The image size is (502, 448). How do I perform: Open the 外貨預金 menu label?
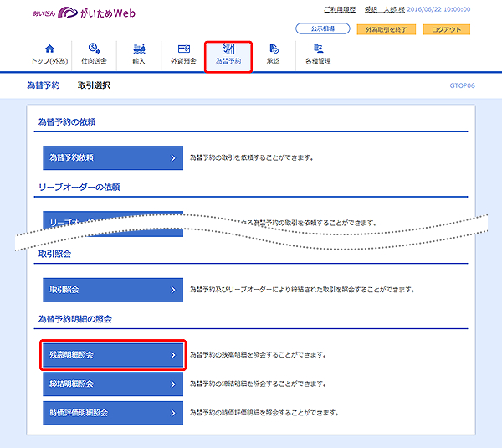pos(183,61)
